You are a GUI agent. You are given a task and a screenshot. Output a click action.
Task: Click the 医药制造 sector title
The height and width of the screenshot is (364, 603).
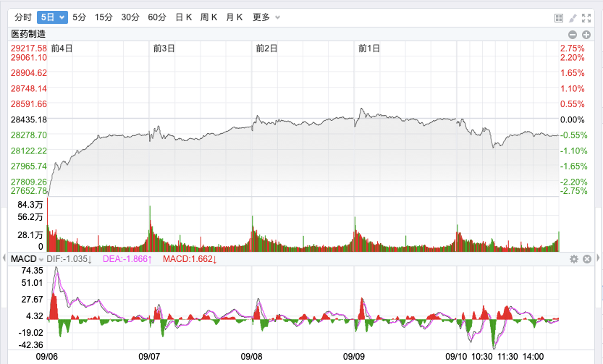coord(28,34)
